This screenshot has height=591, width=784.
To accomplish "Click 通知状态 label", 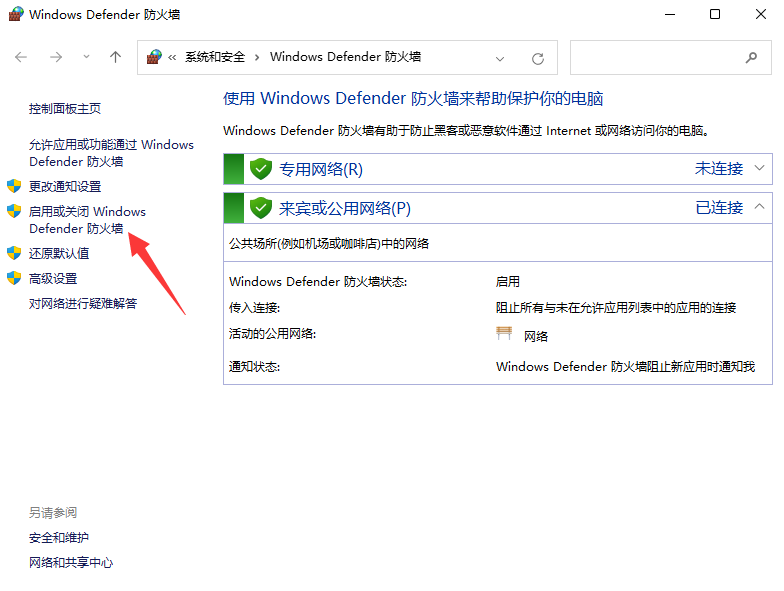I will click(254, 366).
